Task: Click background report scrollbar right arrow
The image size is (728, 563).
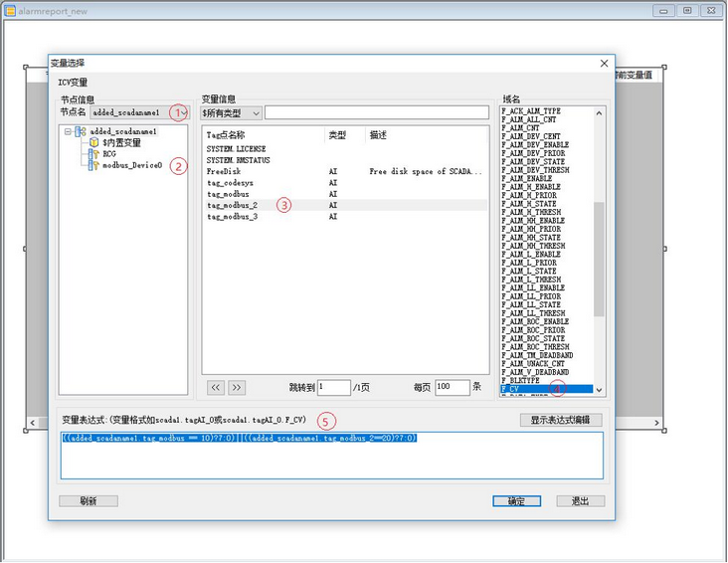Action: 656,423
